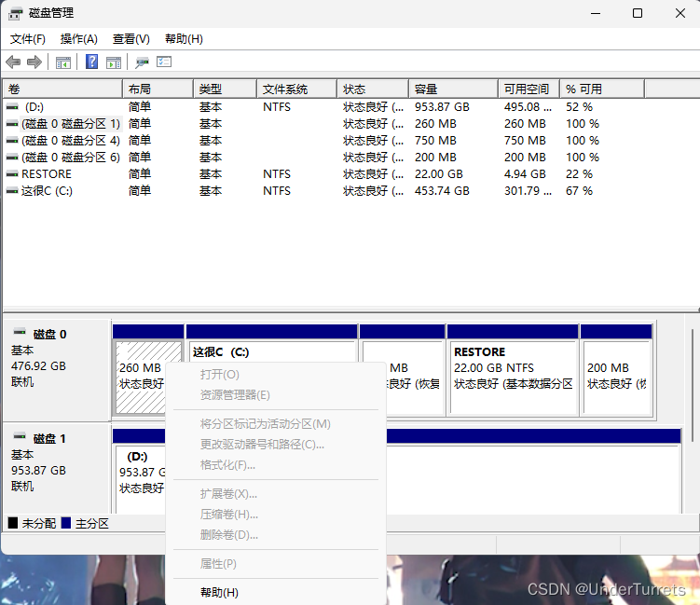Screen dimensions: 700x605
Task: Sort by the 容量 column header
Action: pos(454,89)
